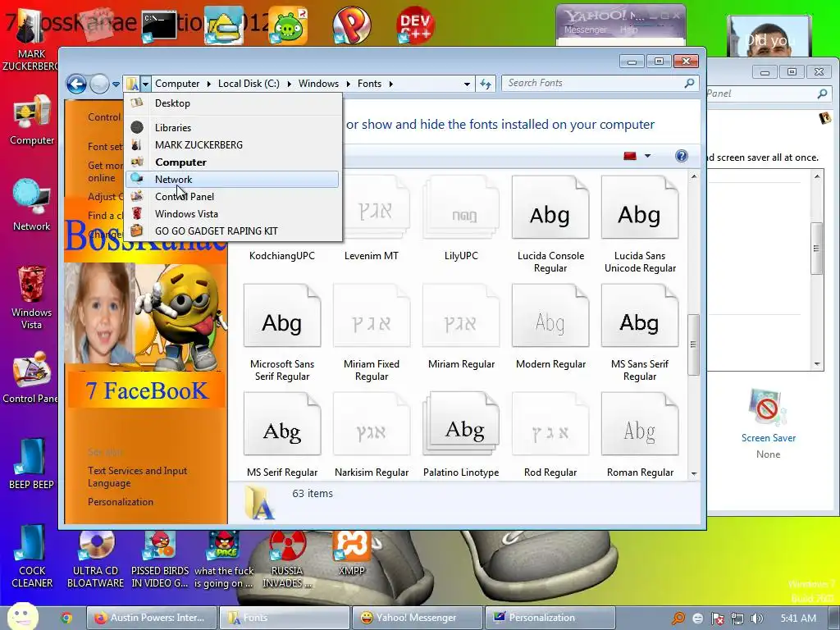This screenshot has height=630, width=840.
Task: Select the MS Sans Serif Regular font
Action: [640, 333]
